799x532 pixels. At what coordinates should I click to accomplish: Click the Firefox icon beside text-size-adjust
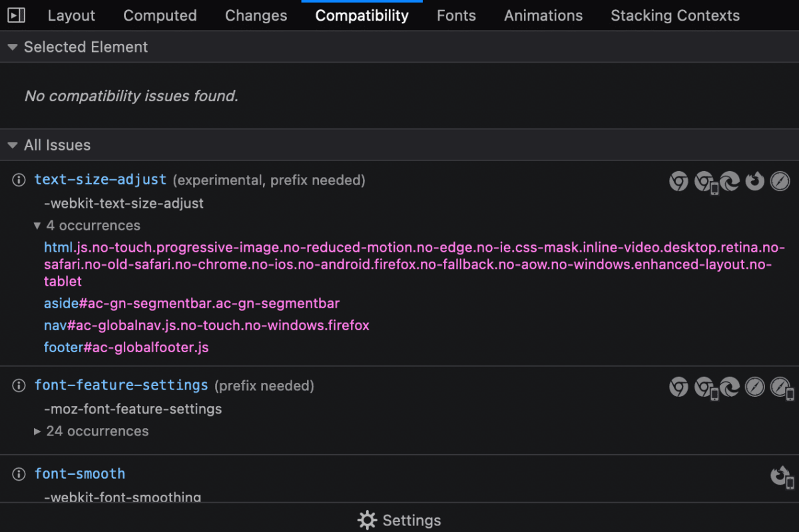click(x=754, y=180)
